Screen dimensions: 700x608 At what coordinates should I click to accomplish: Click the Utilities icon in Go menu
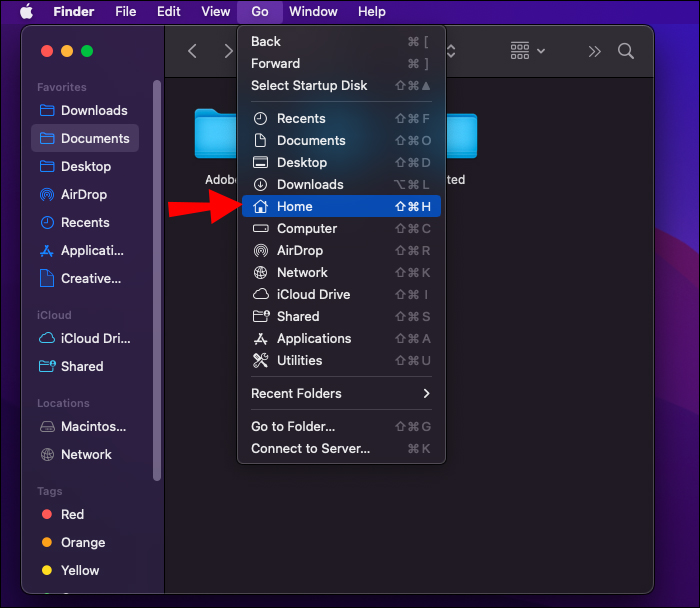coord(260,360)
